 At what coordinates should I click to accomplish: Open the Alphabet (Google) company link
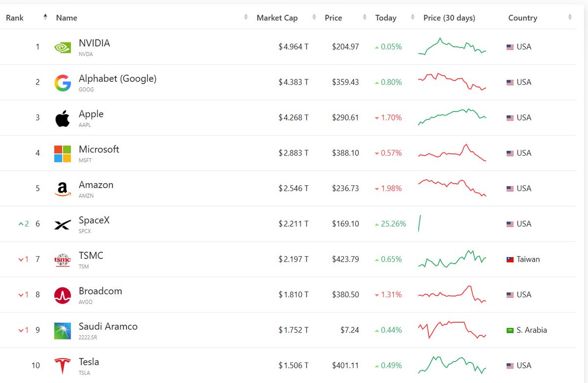click(118, 78)
